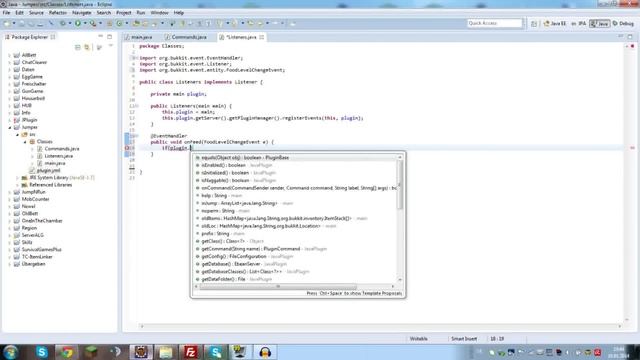Click the Debug bug toolbar icon
The height and width of the screenshot is (360, 640).
point(62,24)
